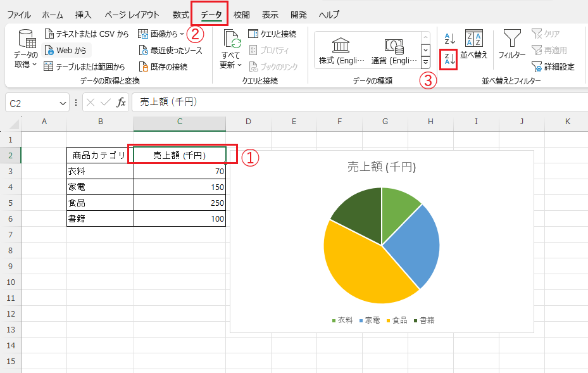Select cell containing 衣料
Image resolution: width=588 pixels, height=373 pixels.
click(x=100, y=171)
